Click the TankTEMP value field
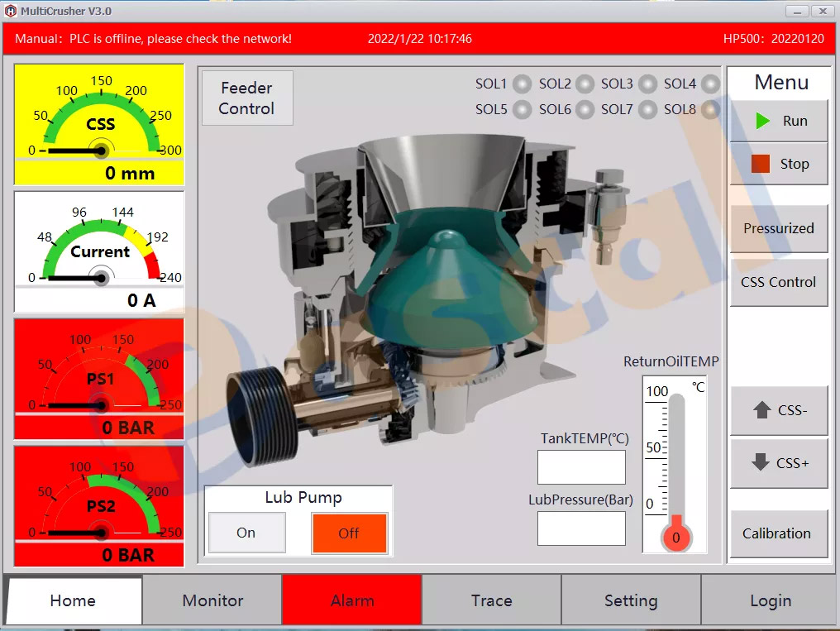The width and height of the screenshot is (840, 631). [581, 467]
